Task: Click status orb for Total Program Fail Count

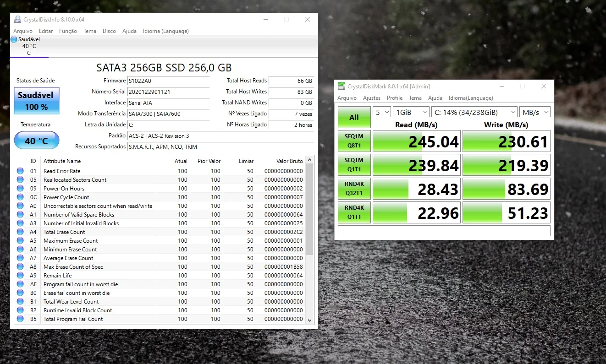Action: coord(20,319)
